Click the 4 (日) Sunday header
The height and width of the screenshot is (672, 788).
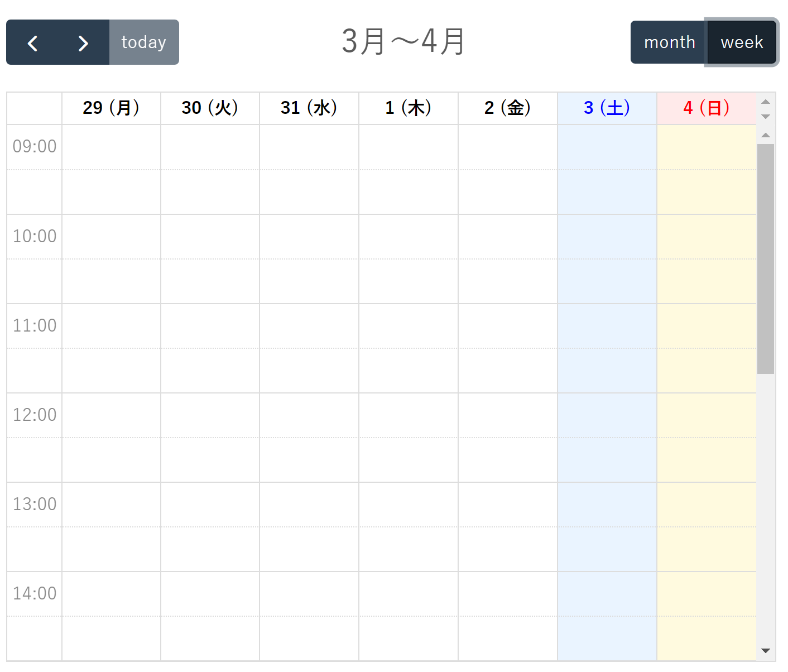[x=707, y=108]
